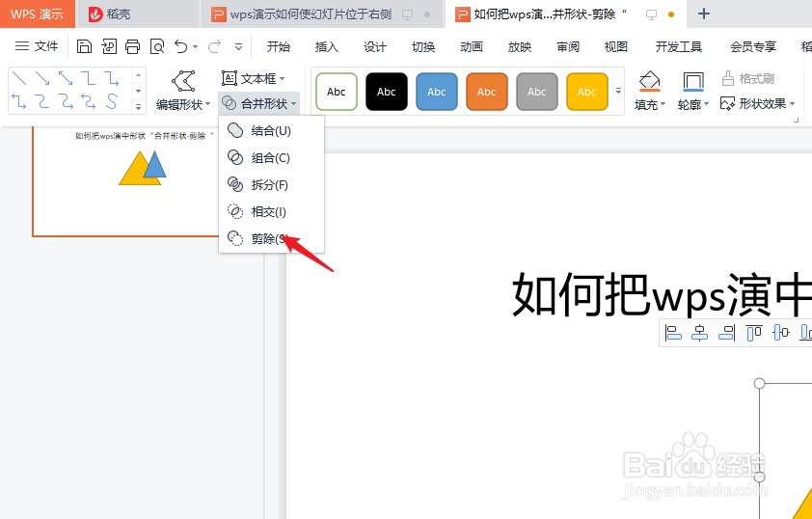Select the single arrow line shape
This screenshot has height=519, width=812.
pos(42,78)
